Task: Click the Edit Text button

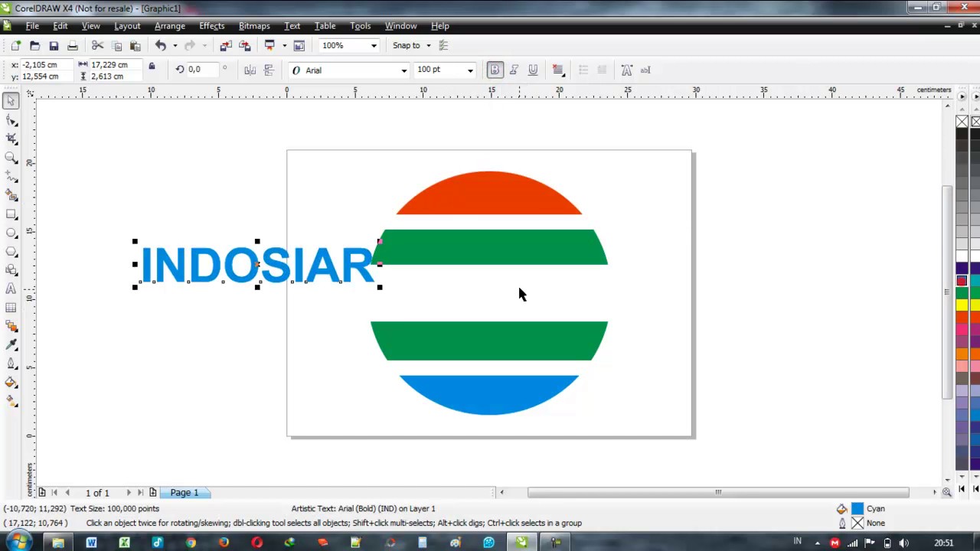Action: 645,70
